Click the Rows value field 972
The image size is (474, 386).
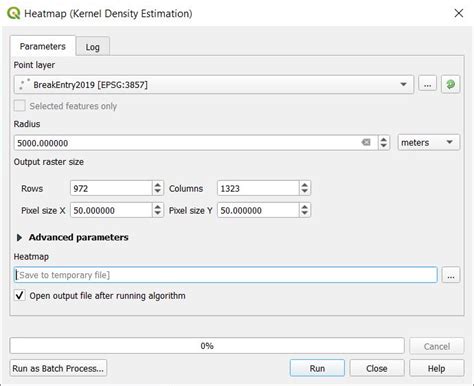point(111,188)
